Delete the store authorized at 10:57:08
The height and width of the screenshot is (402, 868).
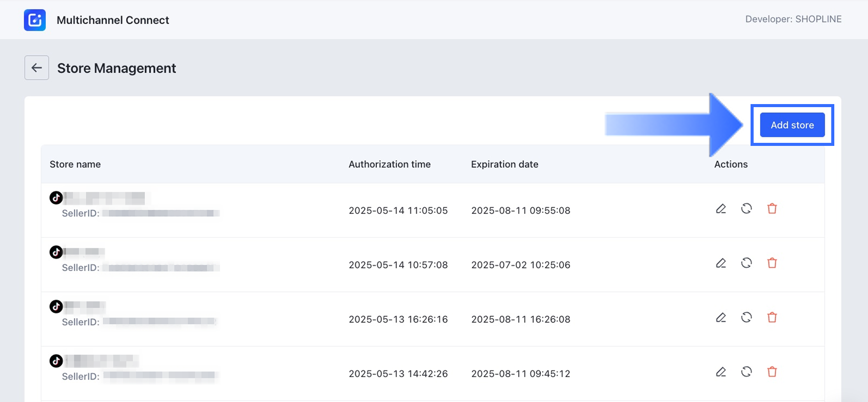click(x=772, y=263)
